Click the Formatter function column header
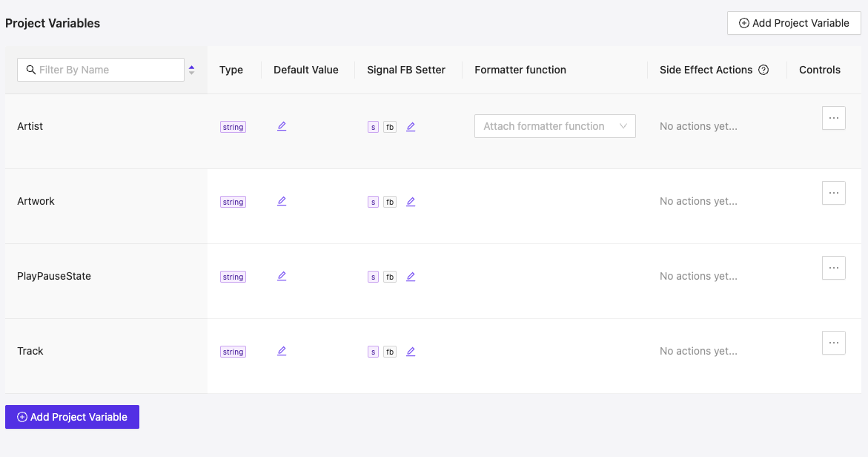868x457 pixels. pyautogui.click(x=520, y=70)
